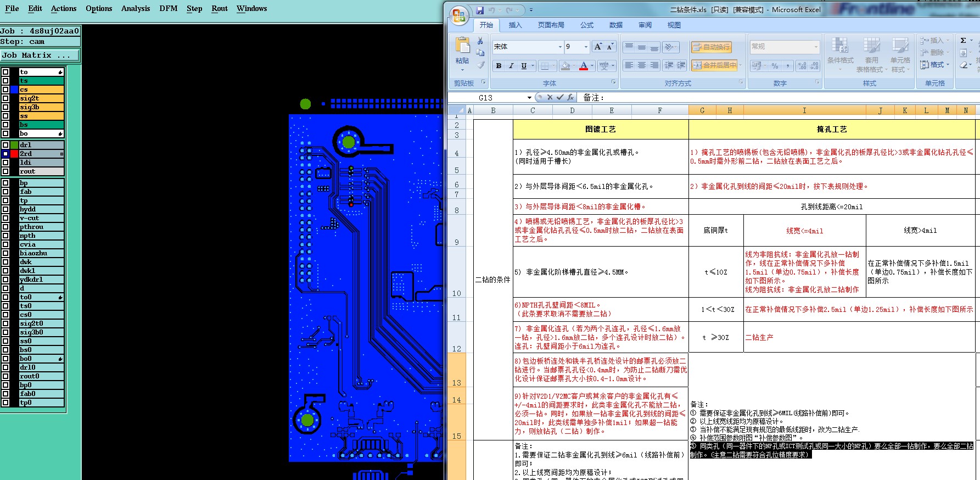Decrease cell indent
The height and width of the screenshot is (480, 980).
pos(669,65)
